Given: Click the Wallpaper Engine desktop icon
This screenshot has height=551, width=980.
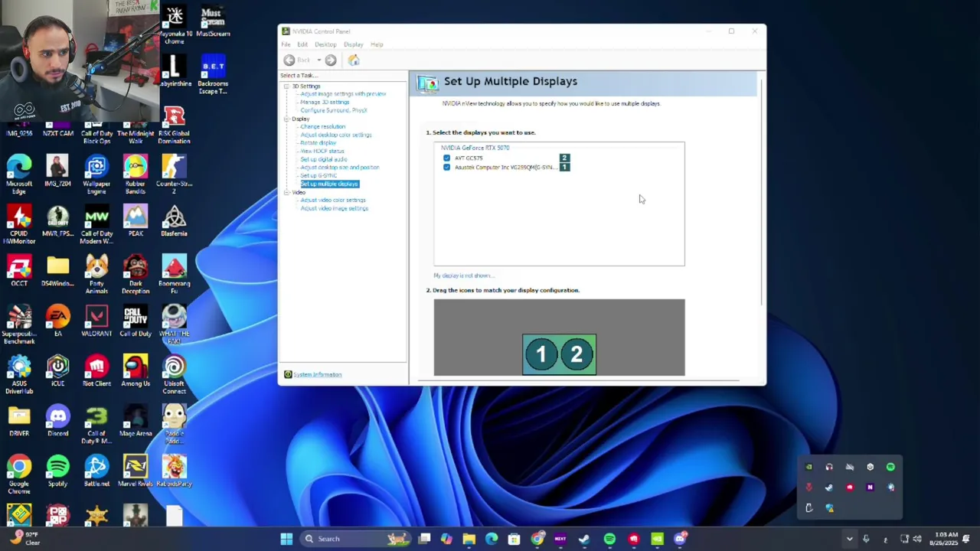Looking at the screenshot, I should click(96, 174).
